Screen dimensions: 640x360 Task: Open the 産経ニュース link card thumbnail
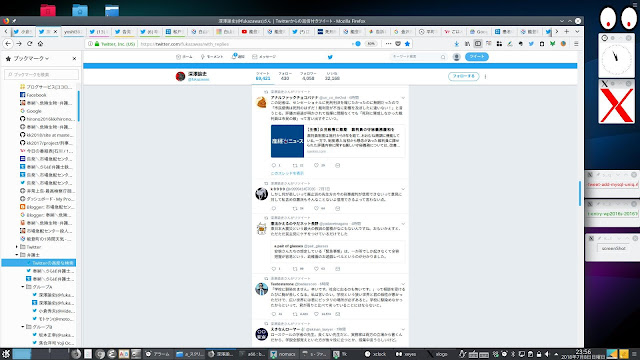[x=287, y=141]
